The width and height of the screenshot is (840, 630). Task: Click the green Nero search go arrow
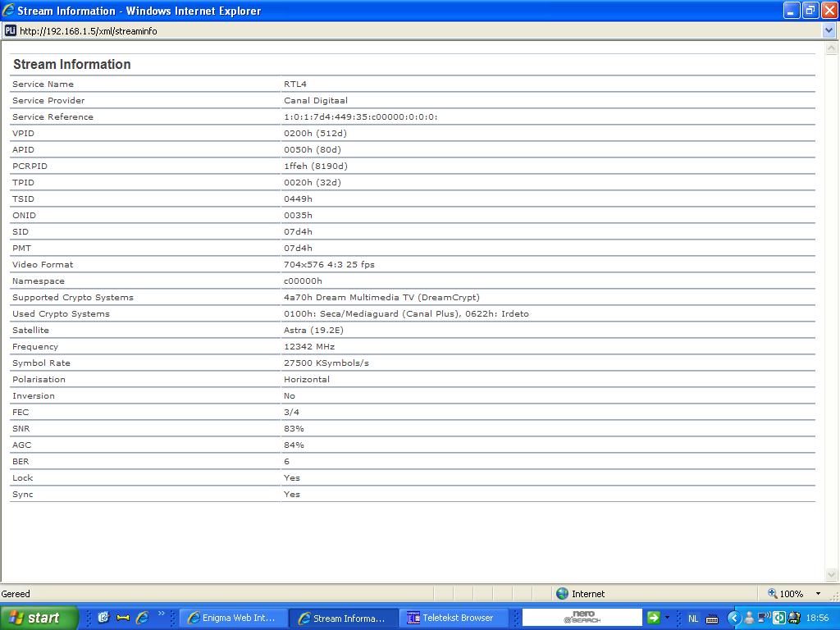click(654, 617)
